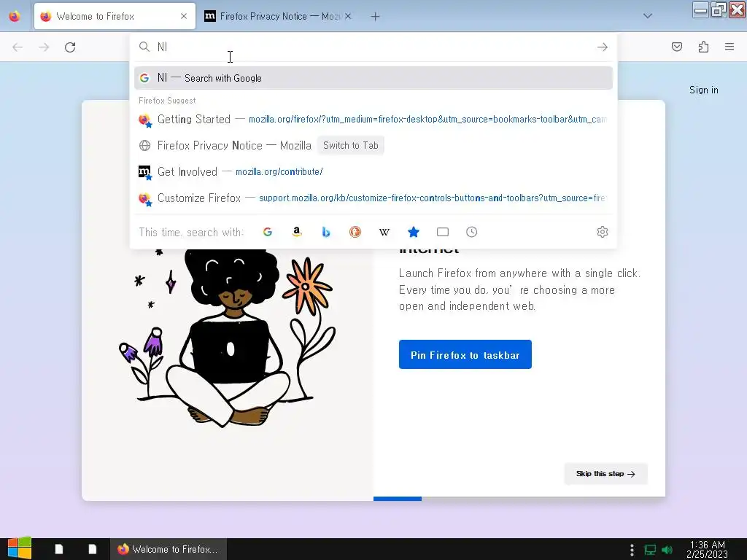Click the Go arrow in address bar
Viewport: 747px width, 560px height.
602,47
